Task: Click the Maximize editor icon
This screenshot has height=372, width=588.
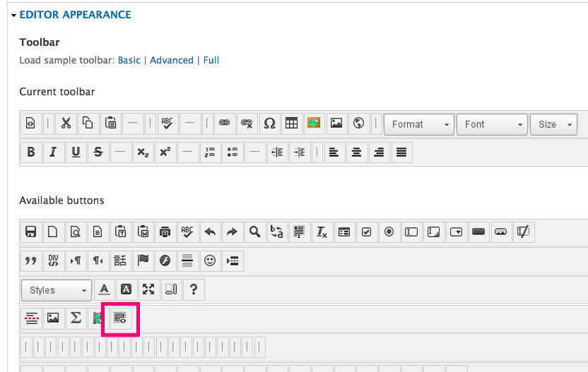Action: tap(148, 289)
